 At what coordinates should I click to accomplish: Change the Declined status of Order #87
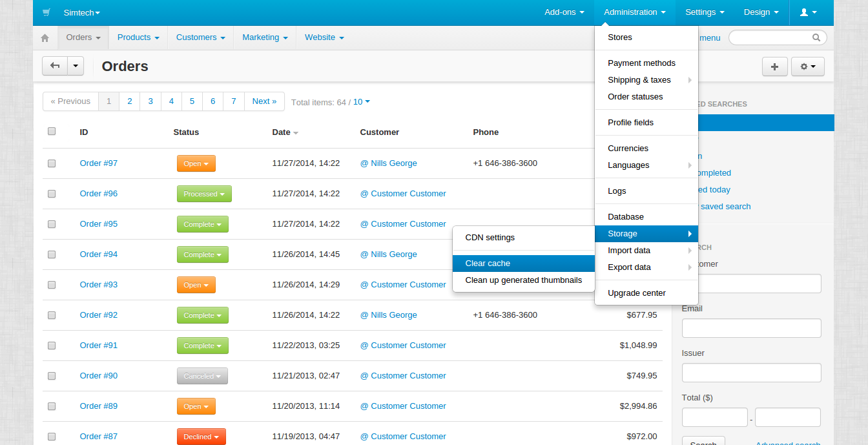(201, 437)
